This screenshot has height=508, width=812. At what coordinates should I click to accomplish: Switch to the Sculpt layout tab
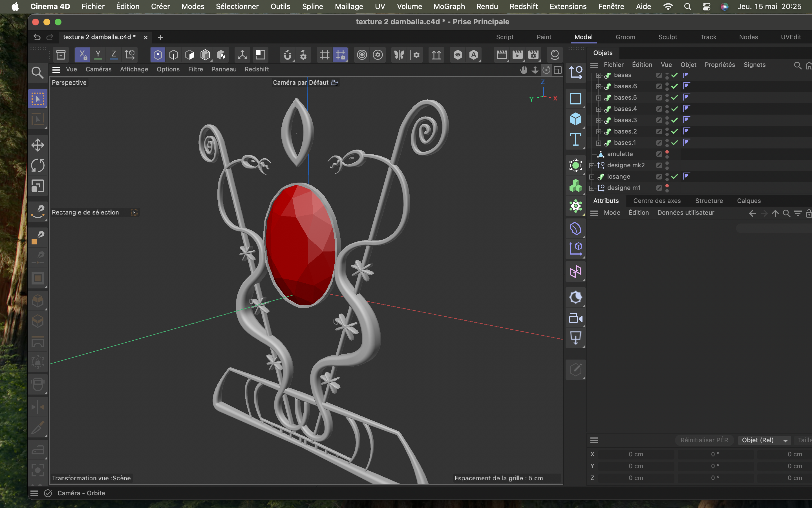(x=667, y=37)
